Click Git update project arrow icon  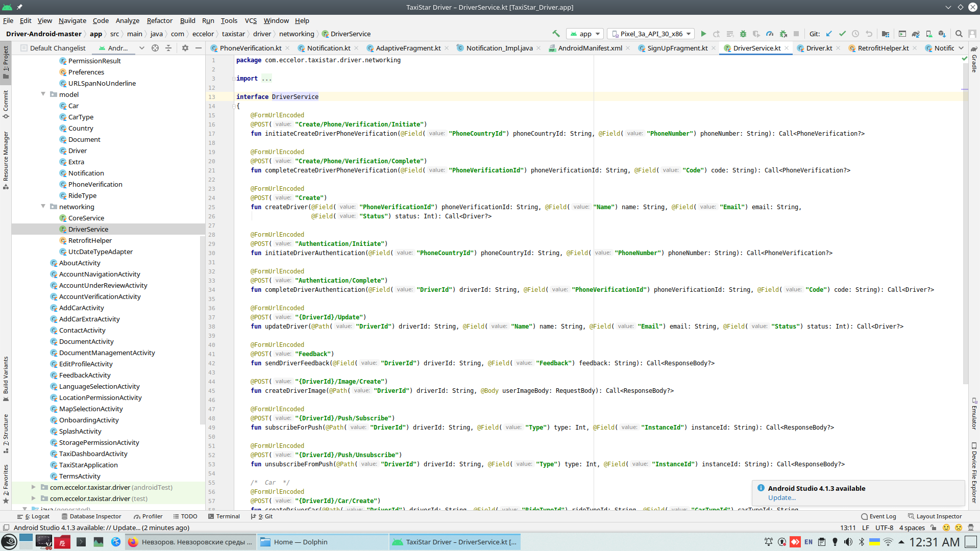(829, 34)
